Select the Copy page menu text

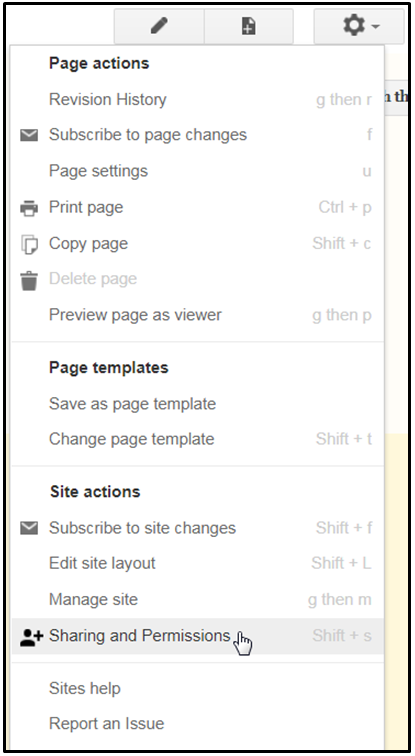pyautogui.click(x=89, y=244)
